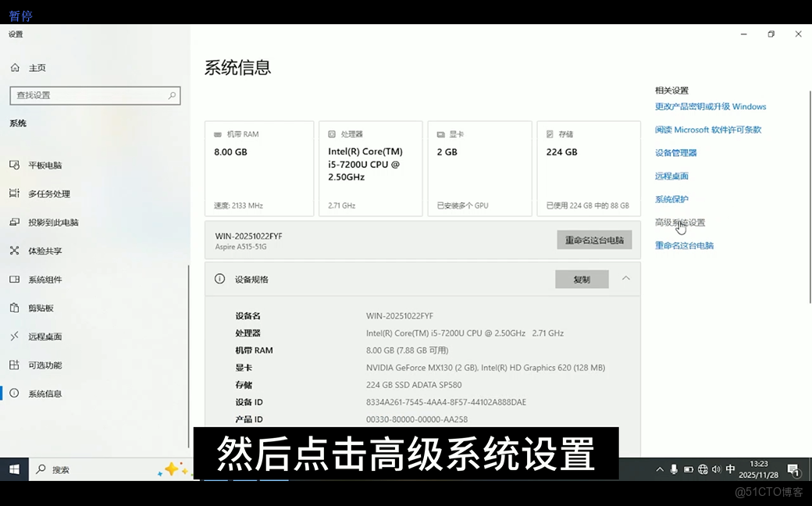Collapse the 设备规格 section chevron

click(625, 279)
